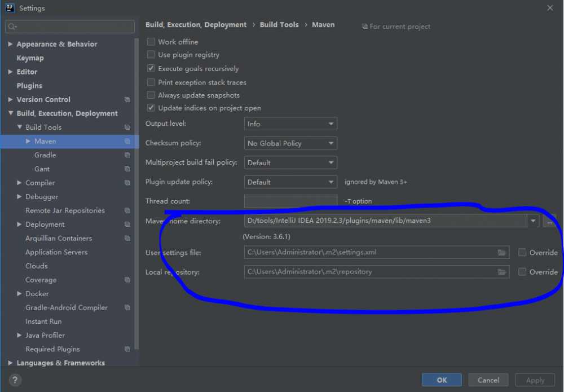Collapse the Build, Execution, Deployment section arrow

10,113
